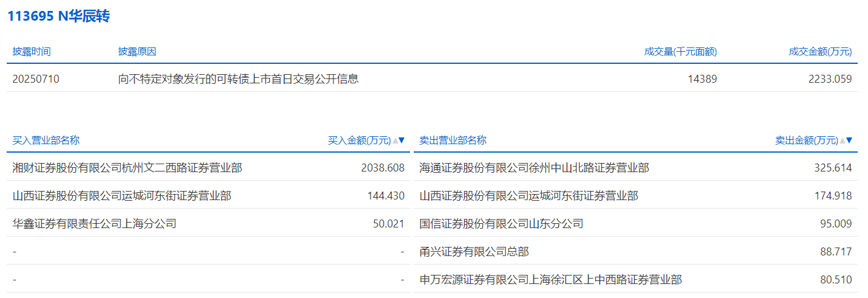Click the 披露时间 column header
Viewport: 868px width, 298px height.
(x=32, y=52)
